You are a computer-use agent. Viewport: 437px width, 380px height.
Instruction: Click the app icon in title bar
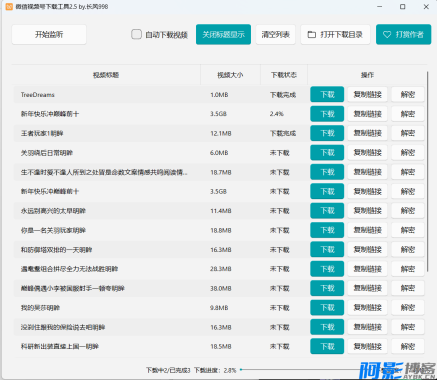coord(9,7)
